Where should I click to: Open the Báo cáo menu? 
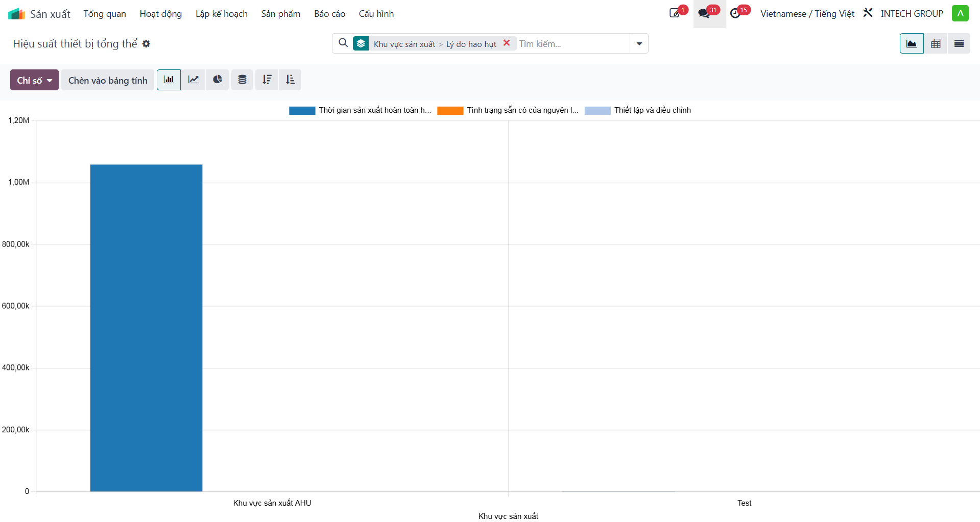click(x=330, y=14)
